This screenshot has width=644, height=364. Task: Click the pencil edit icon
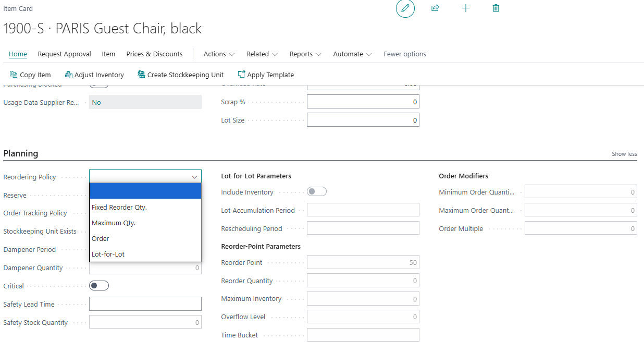405,8
